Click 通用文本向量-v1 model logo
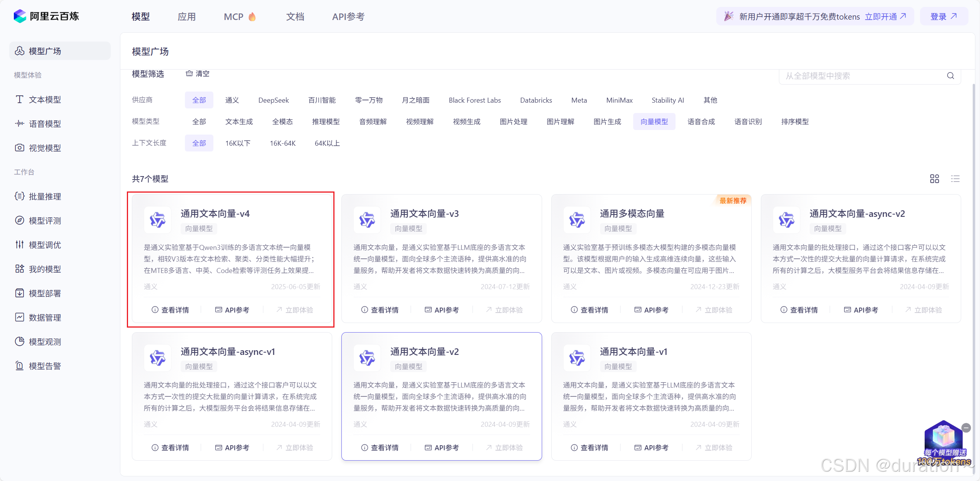 [x=577, y=358]
